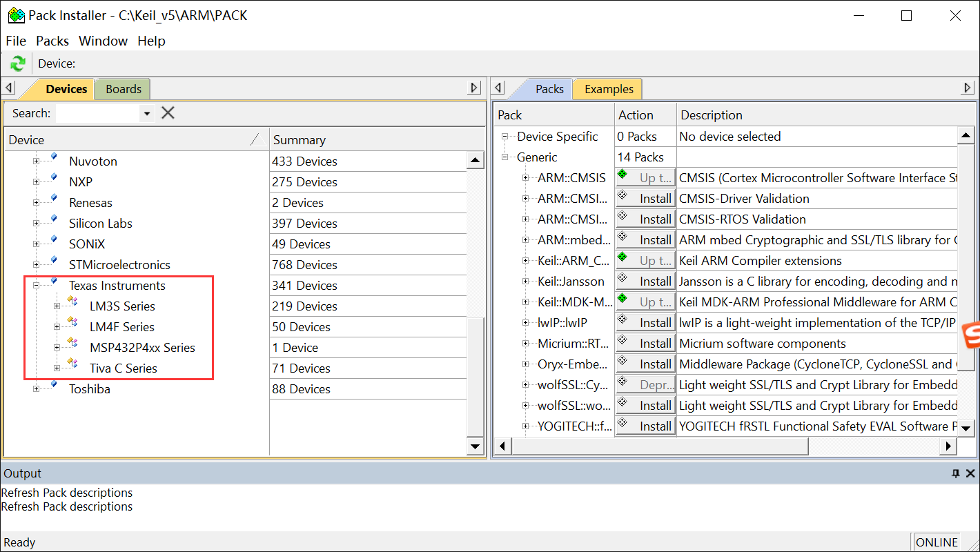Screen dimensions: 980x552
Task: Click the vendor icon beside SONiX
Action: click(54, 241)
